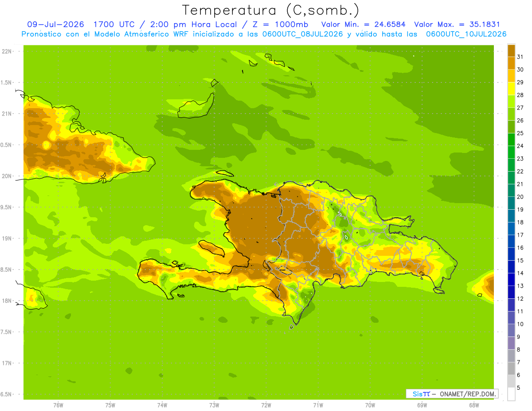Image resolution: width=532 pixels, height=411 pixels.
Task: Select the "09-Jul-2026" date text
Action: [55, 24]
